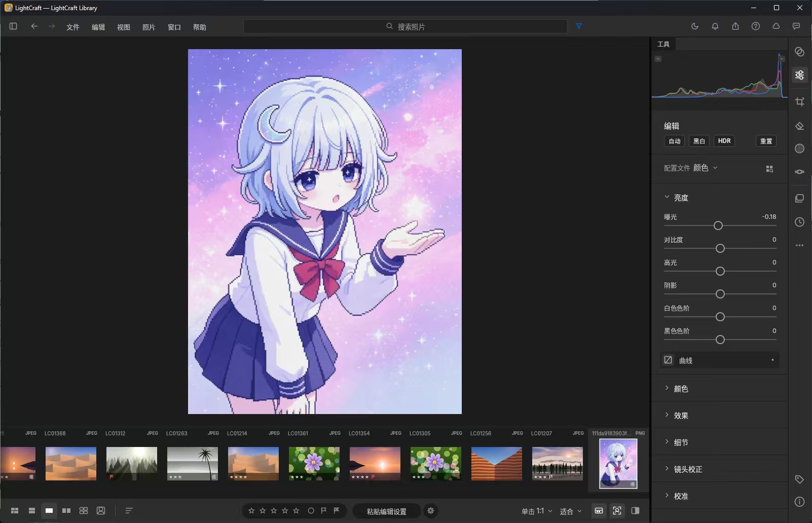Click the 自动 button
The image size is (812, 523).
click(x=675, y=141)
